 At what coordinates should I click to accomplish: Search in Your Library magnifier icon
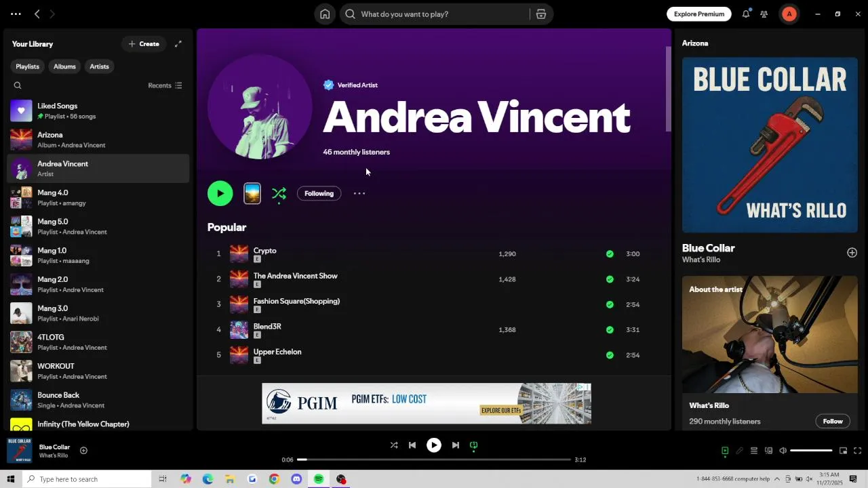(x=18, y=85)
